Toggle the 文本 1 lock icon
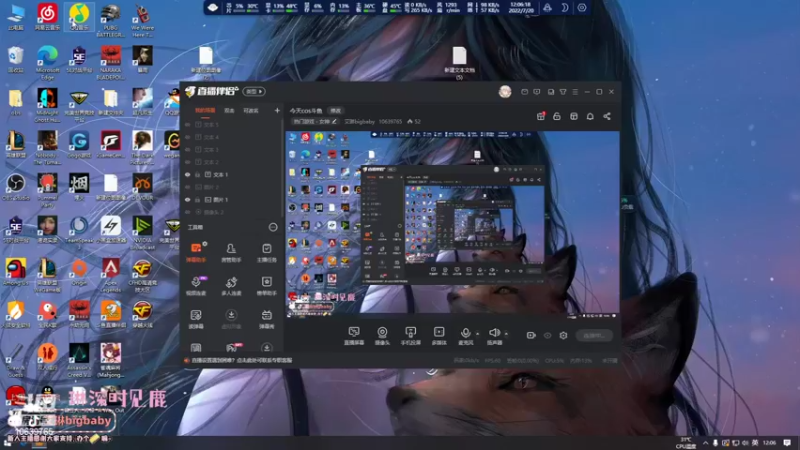Screen dimensions: 800x450 click(x=197, y=174)
